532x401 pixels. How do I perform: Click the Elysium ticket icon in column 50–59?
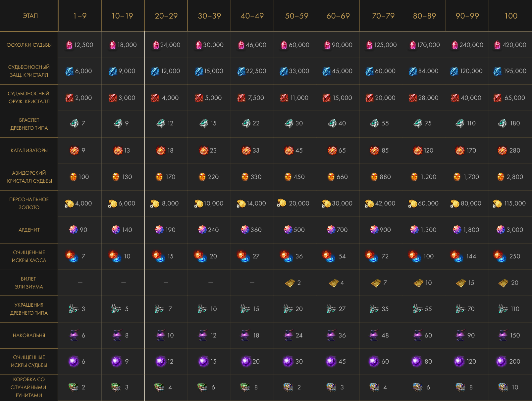tap(290, 283)
